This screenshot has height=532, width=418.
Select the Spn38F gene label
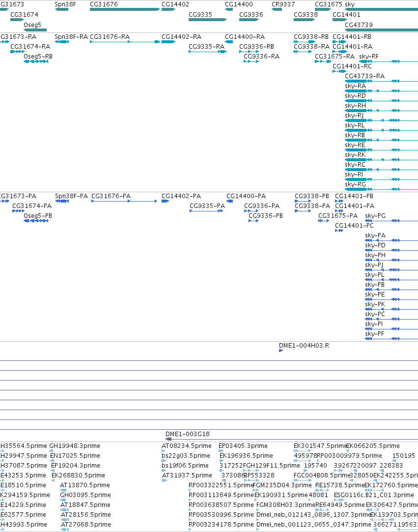(x=65, y=4)
